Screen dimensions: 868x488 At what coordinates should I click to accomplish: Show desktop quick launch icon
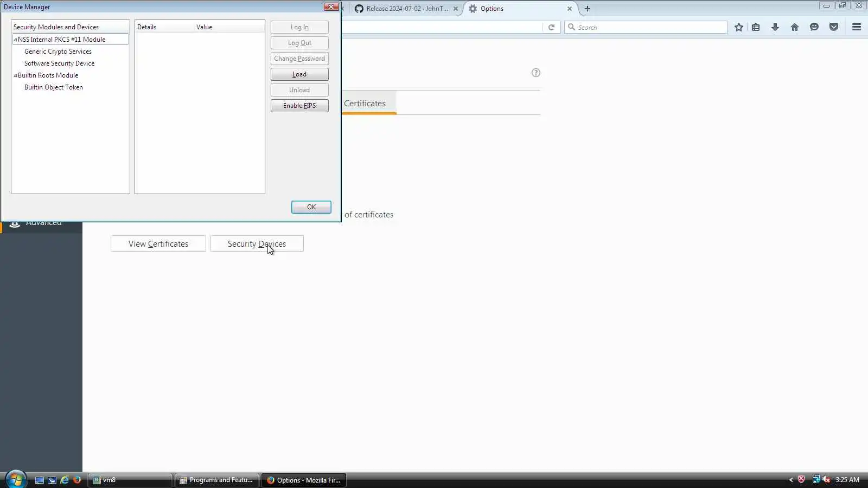click(40, 480)
